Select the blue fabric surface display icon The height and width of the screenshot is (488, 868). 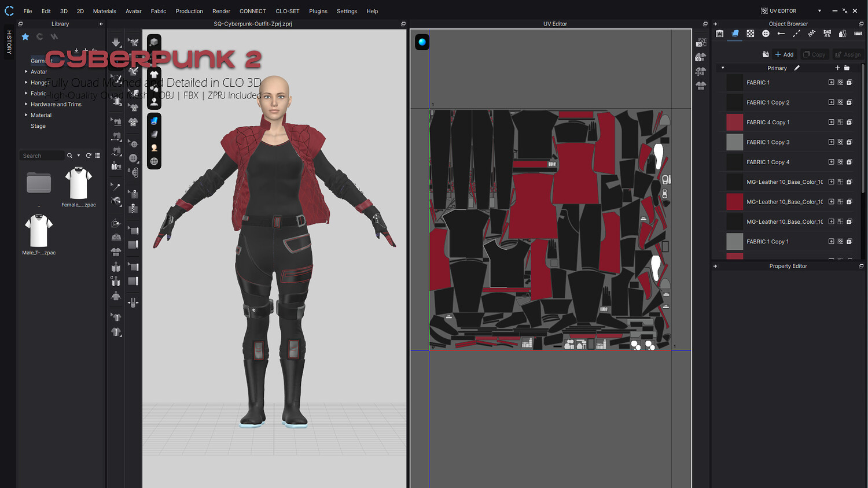[x=154, y=121]
